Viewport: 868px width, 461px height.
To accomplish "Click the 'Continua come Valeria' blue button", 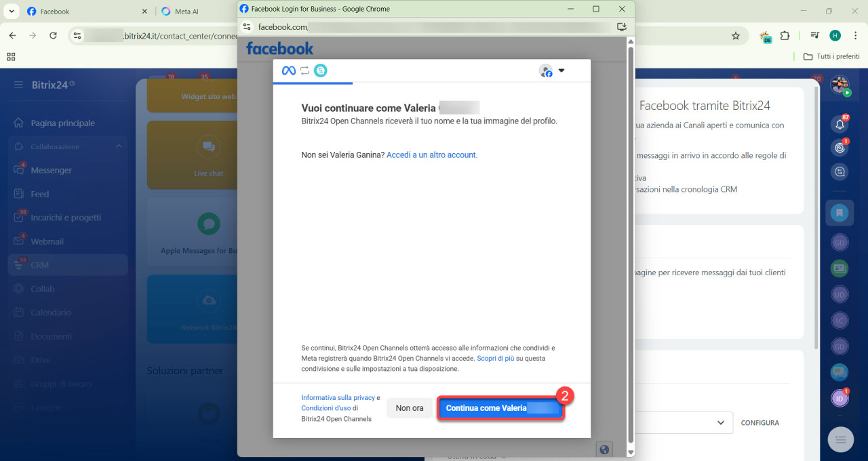I will tap(500, 408).
